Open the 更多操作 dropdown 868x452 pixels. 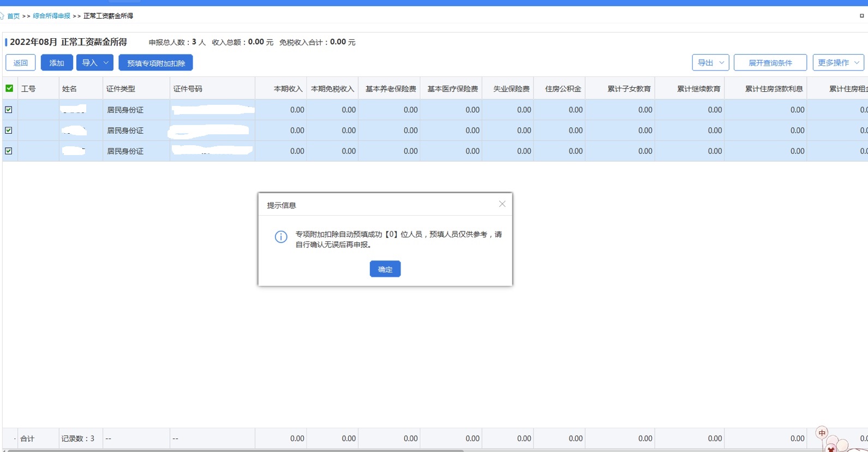(839, 63)
